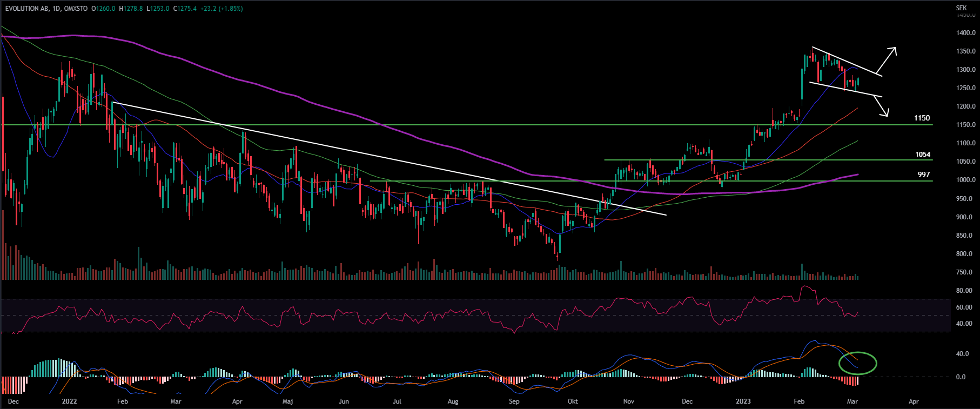Click the 800.0 price axis label
Screen dimensions: 980x409
coord(965,254)
